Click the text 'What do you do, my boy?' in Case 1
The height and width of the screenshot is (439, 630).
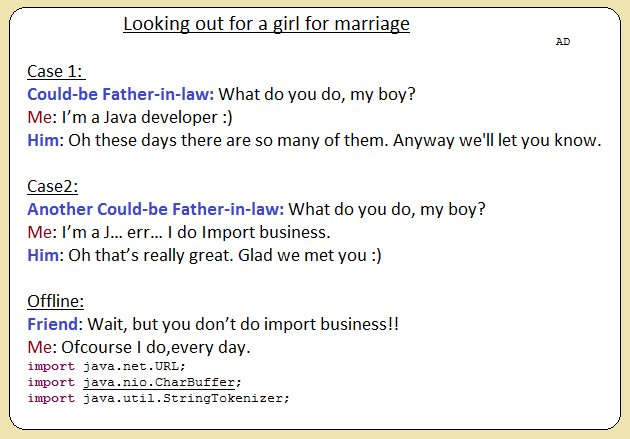coord(317,94)
